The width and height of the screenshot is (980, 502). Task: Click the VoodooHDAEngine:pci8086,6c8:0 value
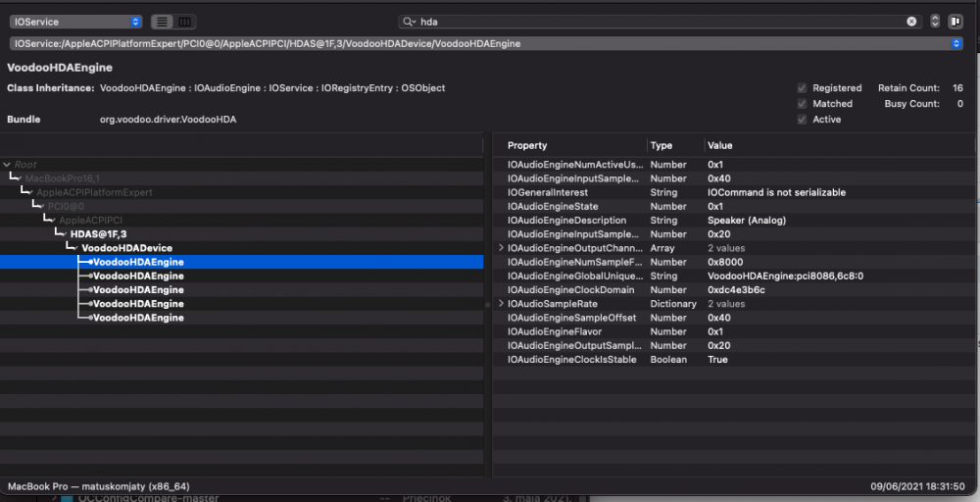[786, 276]
